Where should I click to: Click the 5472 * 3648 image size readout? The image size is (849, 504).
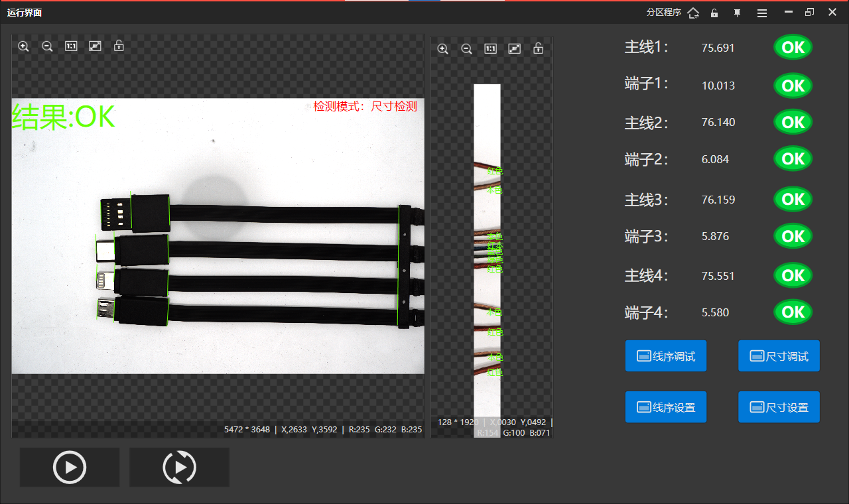(247, 429)
